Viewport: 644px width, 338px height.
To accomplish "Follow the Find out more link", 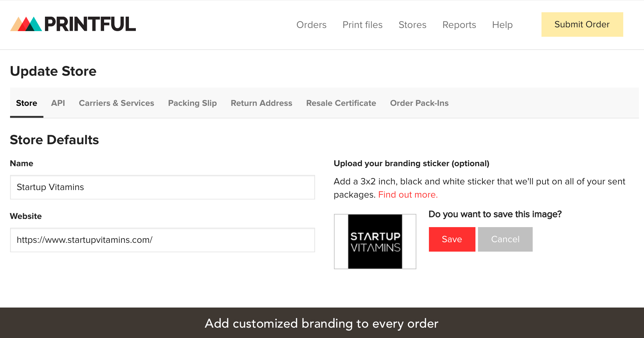I will [408, 195].
